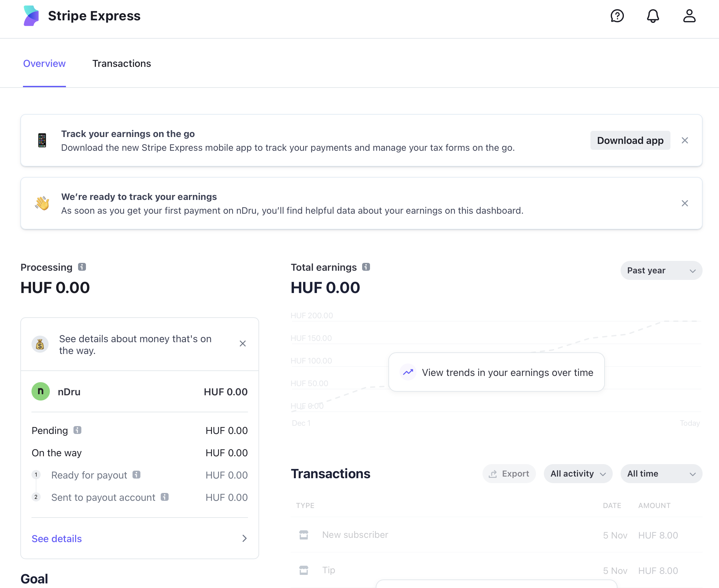Click the Download app button
This screenshot has width=719, height=588.
tap(630, 140)
